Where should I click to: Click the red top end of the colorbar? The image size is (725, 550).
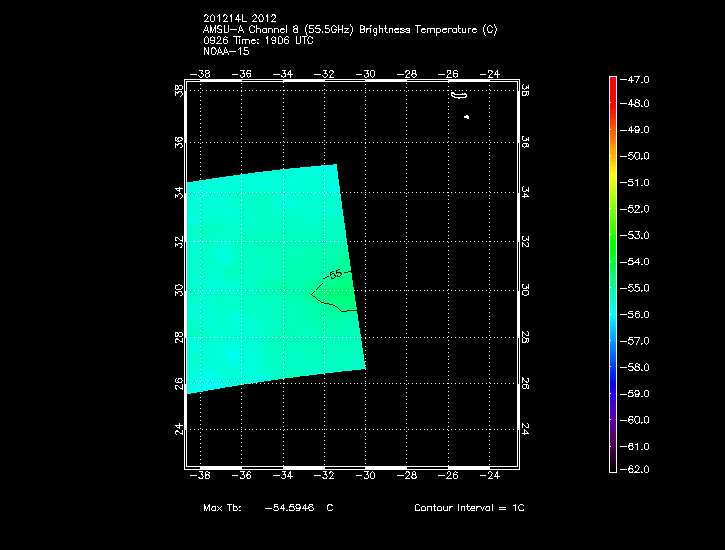(613, 82)
